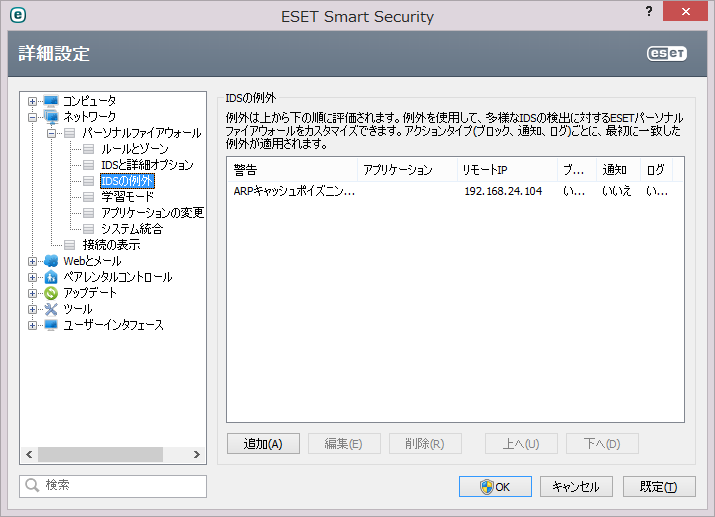Click the いいえ notification cell
This screenshot has width=715, height=517.
point(617,191)
